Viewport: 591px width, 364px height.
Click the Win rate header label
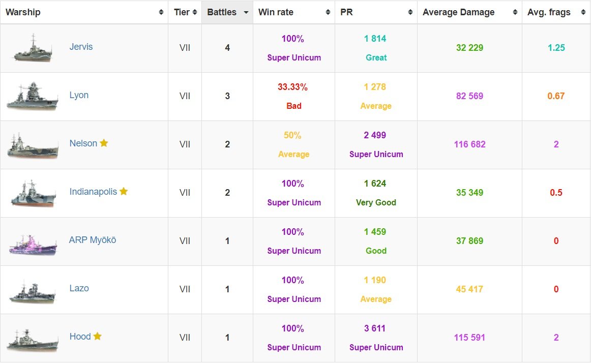coord(276,12)
